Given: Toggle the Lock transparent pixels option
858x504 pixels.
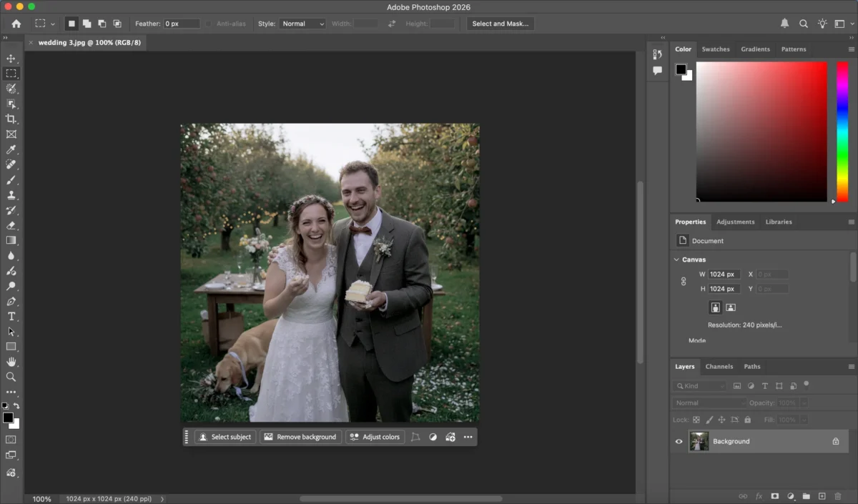Looking at the screenshot, I should point(696,420).
